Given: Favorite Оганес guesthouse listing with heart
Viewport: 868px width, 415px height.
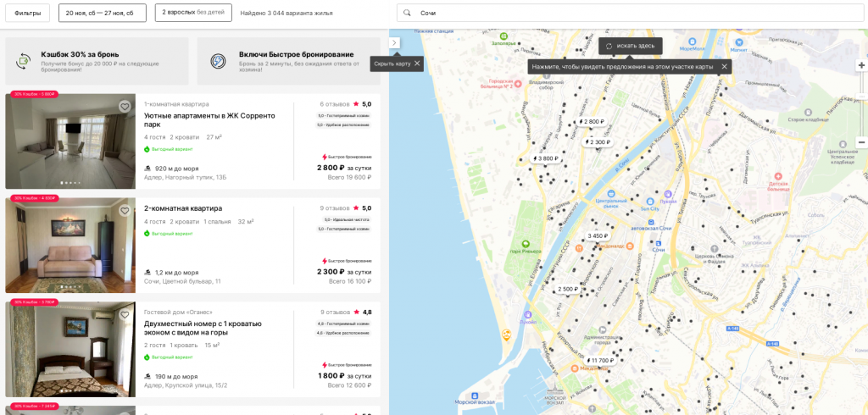Looking at the screenshot, I should coord(125,314).
